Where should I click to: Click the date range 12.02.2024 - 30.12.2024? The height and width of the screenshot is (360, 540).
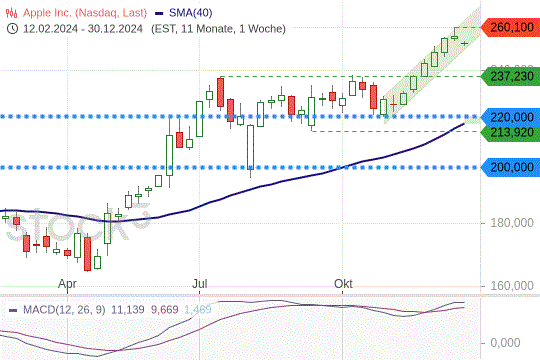tap(83, 28)
